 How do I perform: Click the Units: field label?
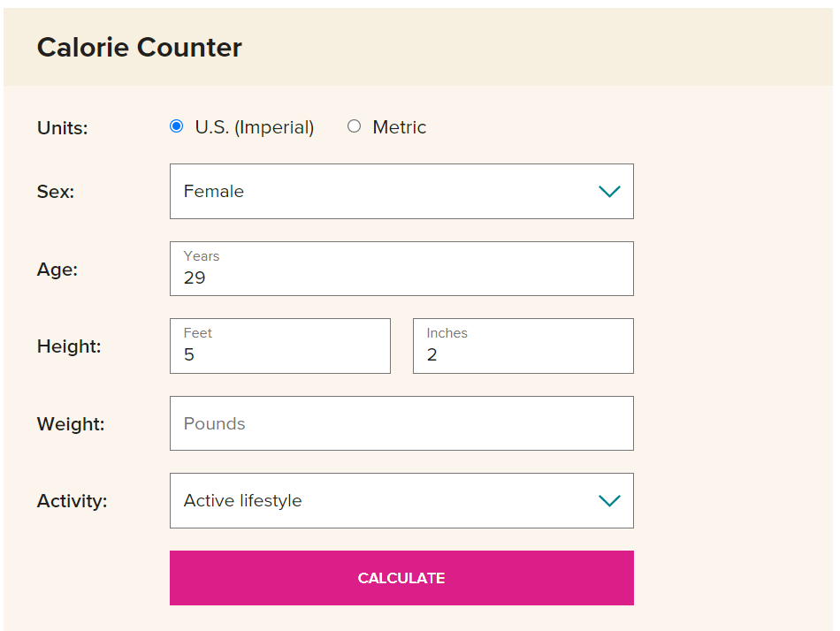62,128
